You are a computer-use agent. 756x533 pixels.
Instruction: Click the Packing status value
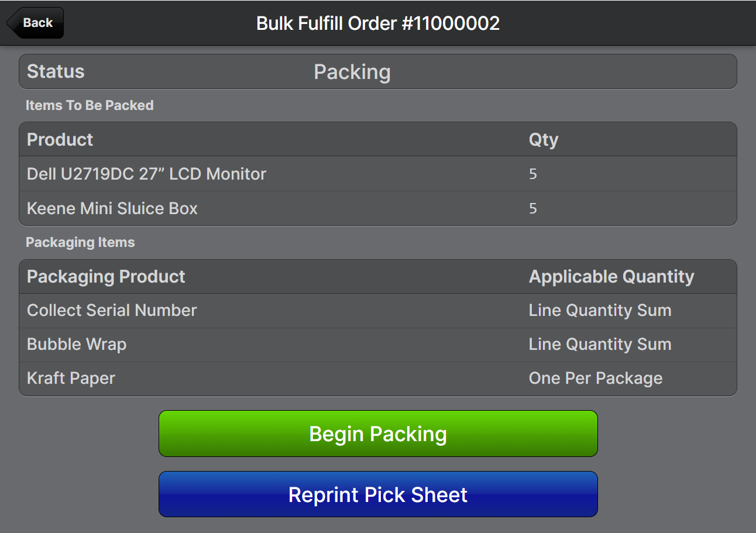[352, 72]
